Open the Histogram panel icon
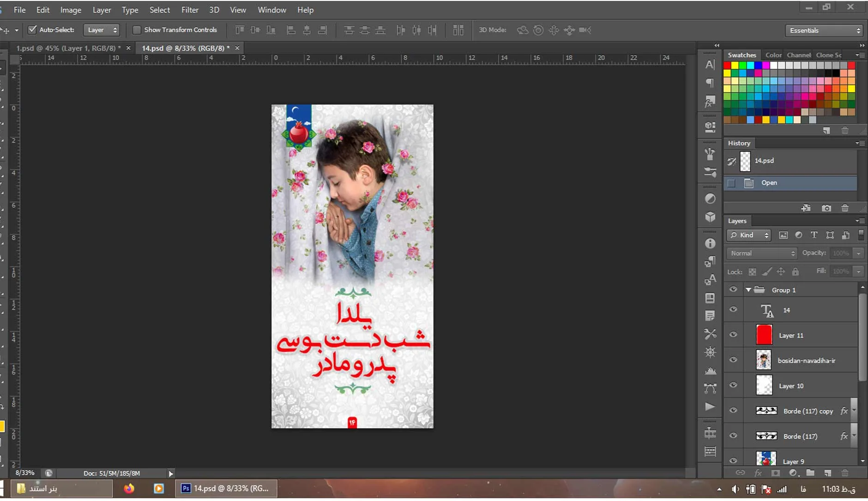The width and height of the screenshot is (868, 501). (x=710, y=370)
